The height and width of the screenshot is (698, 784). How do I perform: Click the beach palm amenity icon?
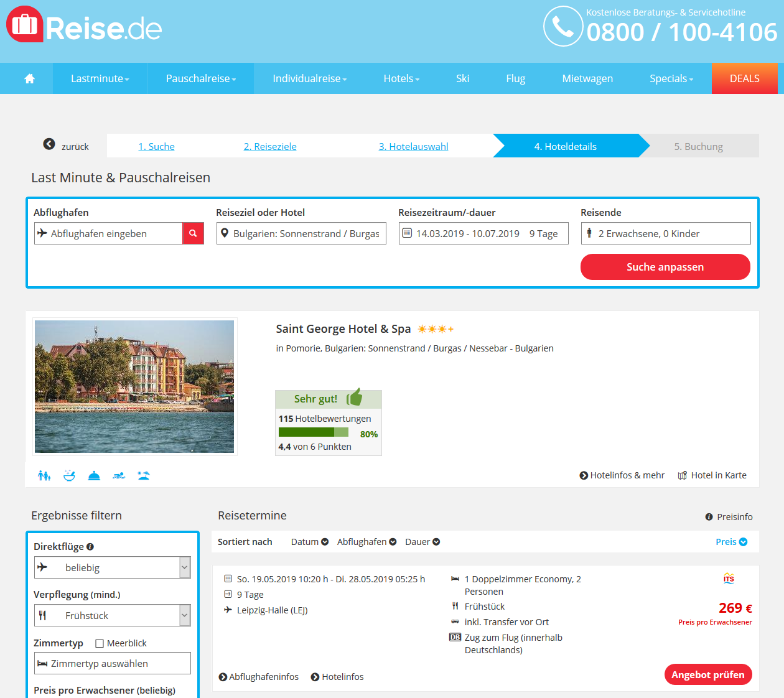point(144,475)
